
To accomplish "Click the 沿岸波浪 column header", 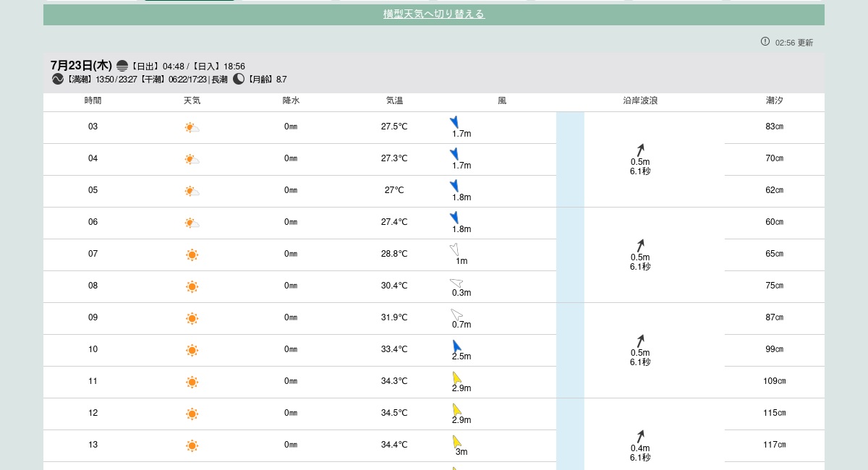I will point(640,101).
